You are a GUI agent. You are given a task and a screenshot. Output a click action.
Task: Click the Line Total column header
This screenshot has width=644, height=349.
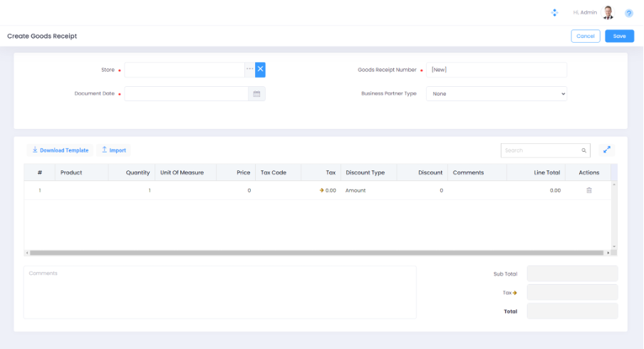pos(547,172)
